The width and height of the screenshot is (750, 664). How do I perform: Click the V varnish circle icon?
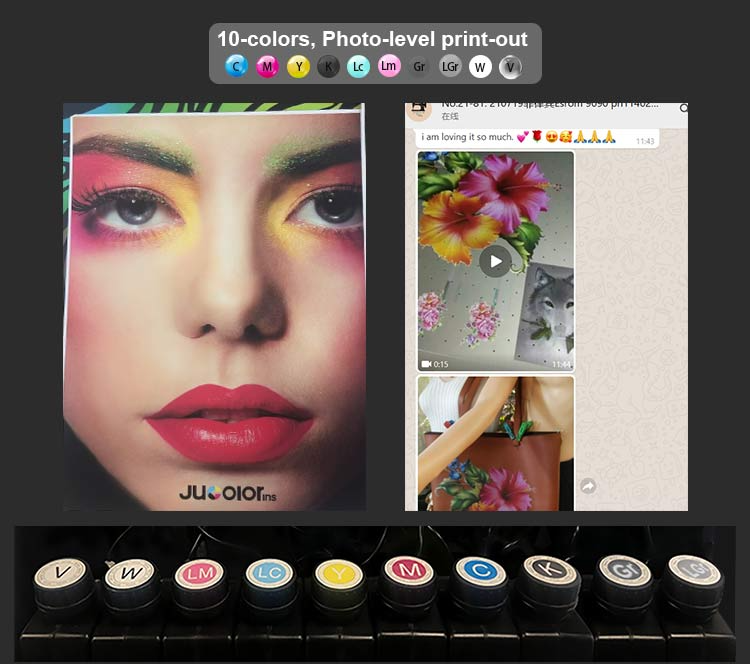(x=510, y=67)
